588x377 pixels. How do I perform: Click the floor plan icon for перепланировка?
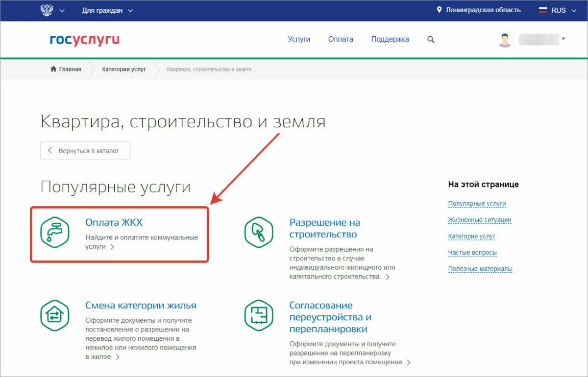tap(259, 315)
